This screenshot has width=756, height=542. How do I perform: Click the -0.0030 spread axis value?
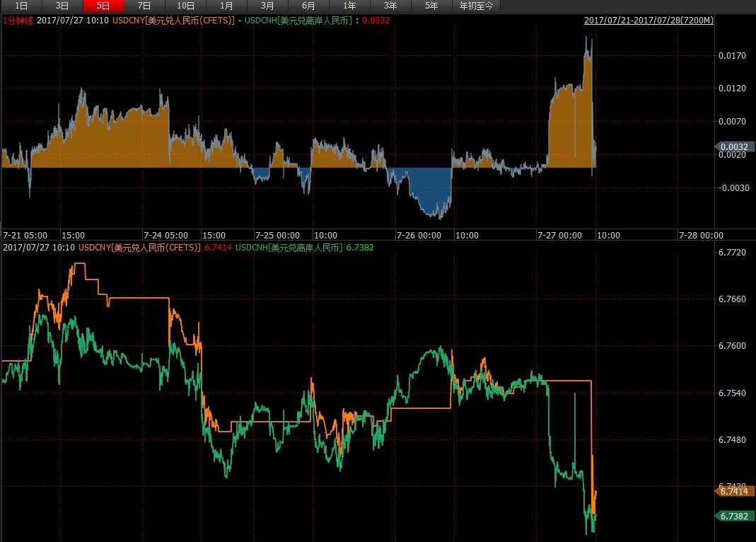pos(733,188)
